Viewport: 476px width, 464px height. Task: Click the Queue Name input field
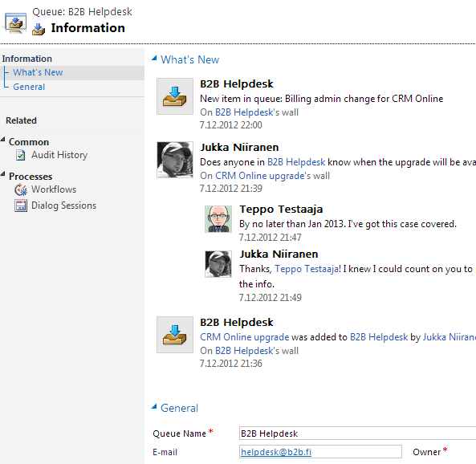(358, 433)
